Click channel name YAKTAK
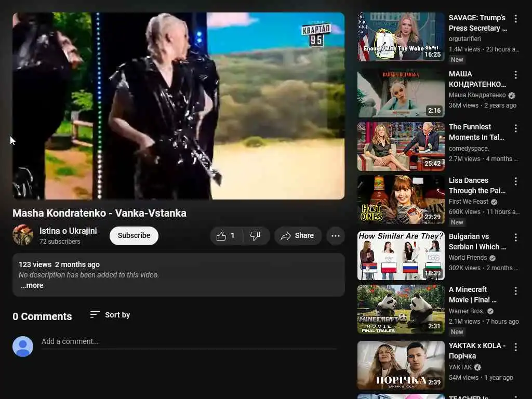 pos(460,367)
